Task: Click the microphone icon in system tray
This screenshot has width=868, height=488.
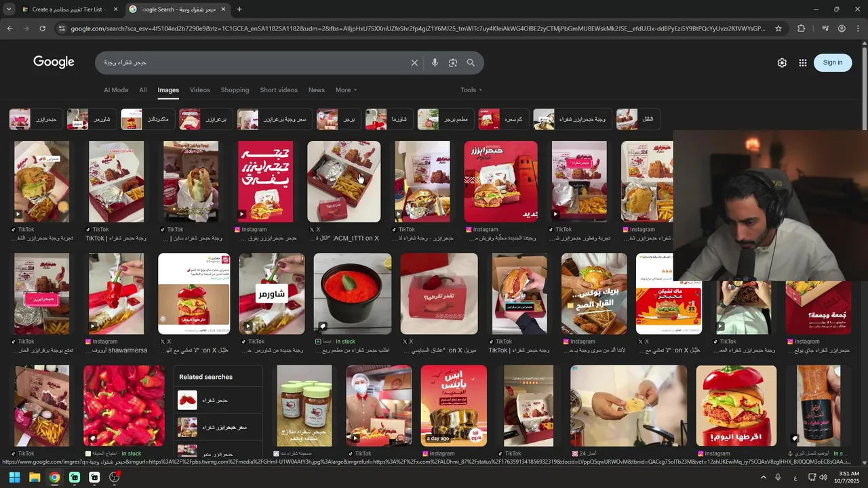Action: (778, 477)
